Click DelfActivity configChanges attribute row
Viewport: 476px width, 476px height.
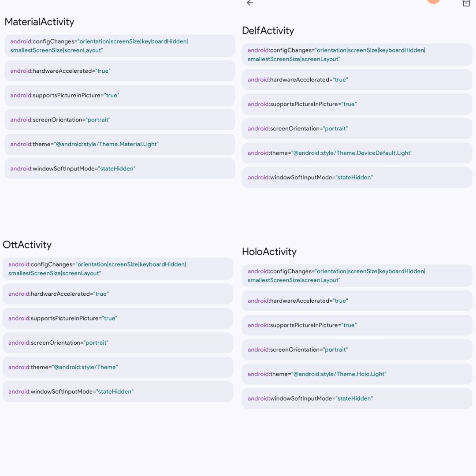(x=357, y=55)
